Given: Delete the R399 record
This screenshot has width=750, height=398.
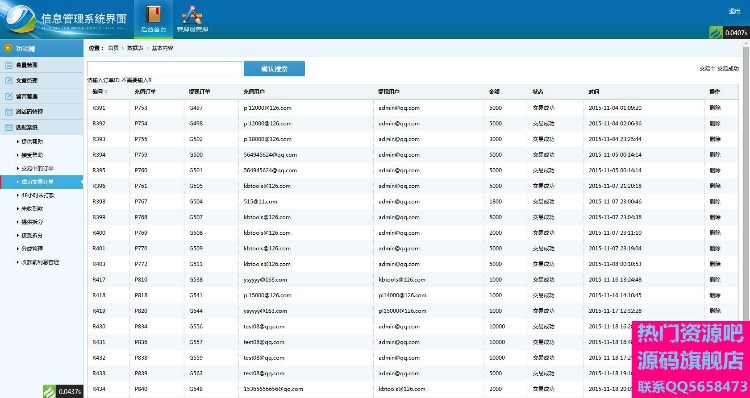Looking at the screenshot, I should pos(715,217).
